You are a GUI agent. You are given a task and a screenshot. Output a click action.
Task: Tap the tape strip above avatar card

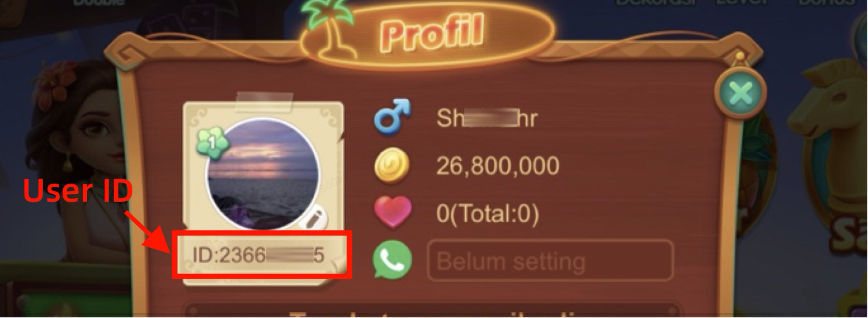(264, 102)
